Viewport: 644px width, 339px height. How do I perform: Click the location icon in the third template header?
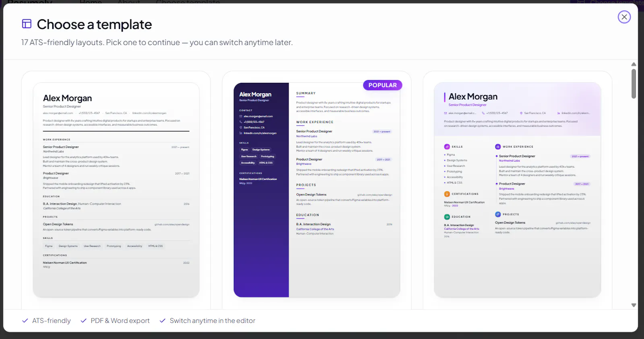pos(521,113)
